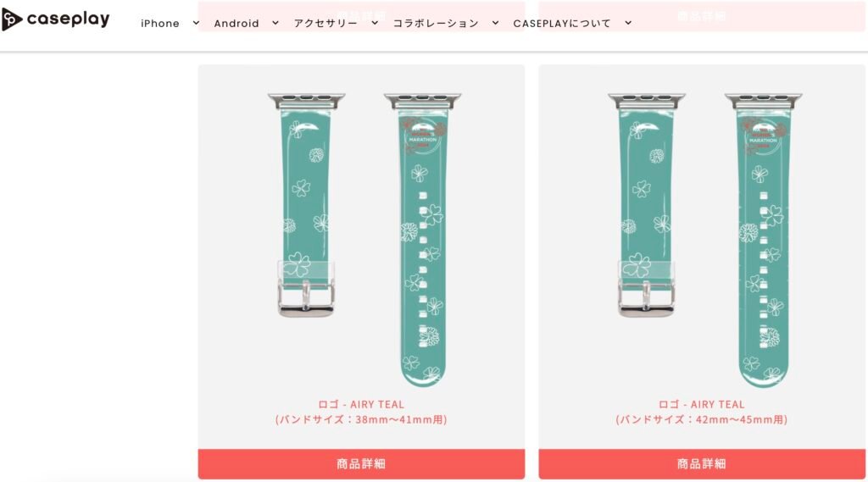The width and height of the screenshot is (868, 482).
Task: Expand the chevron next to iPhone
Action: pos(196,23)
